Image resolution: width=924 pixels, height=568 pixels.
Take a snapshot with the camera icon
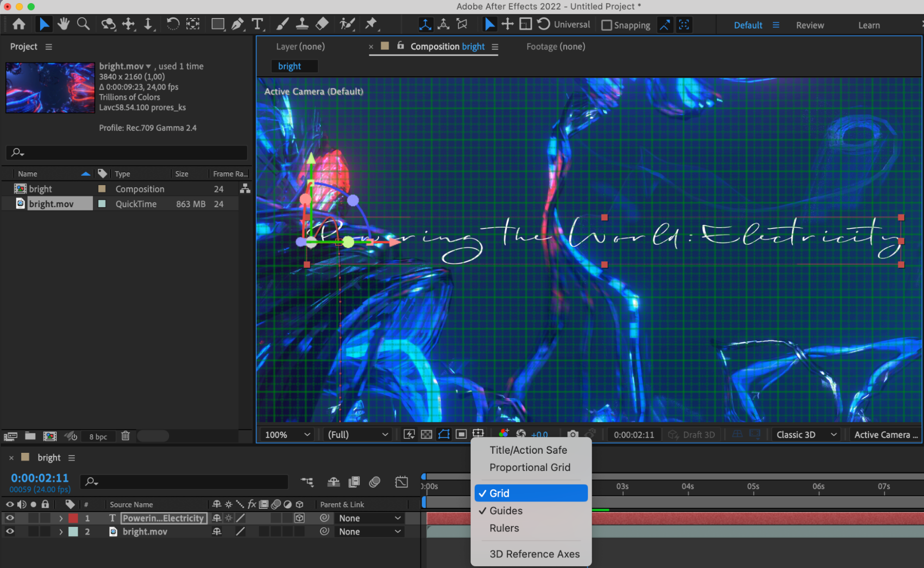click(x=573, y=434)
